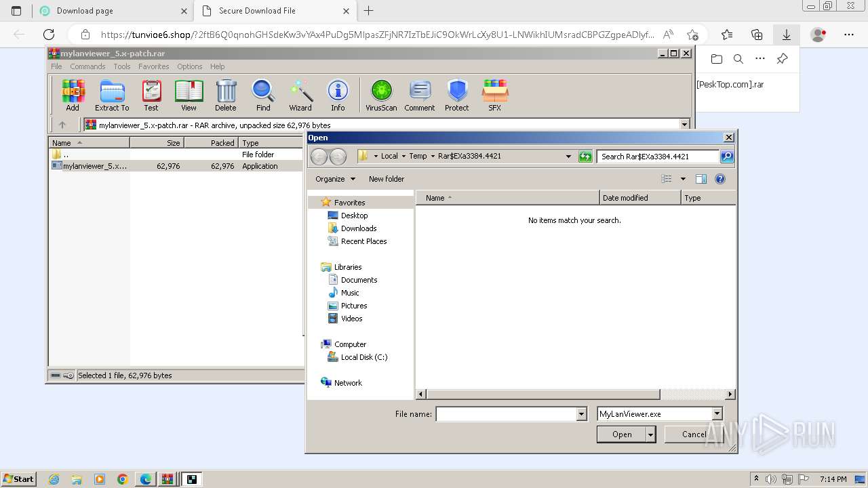
Task: Search downloads in Edge panel
Action: tap(738, 59)
